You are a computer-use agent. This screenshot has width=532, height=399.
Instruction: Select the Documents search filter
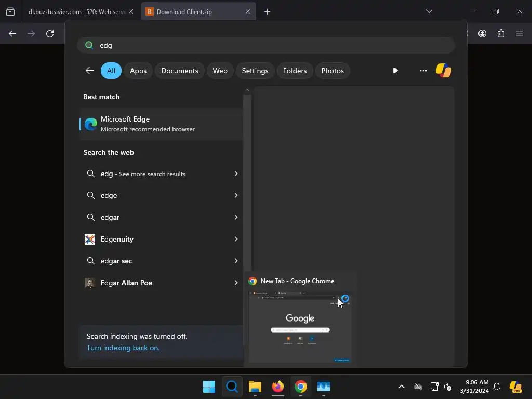[x=179, y=71]
